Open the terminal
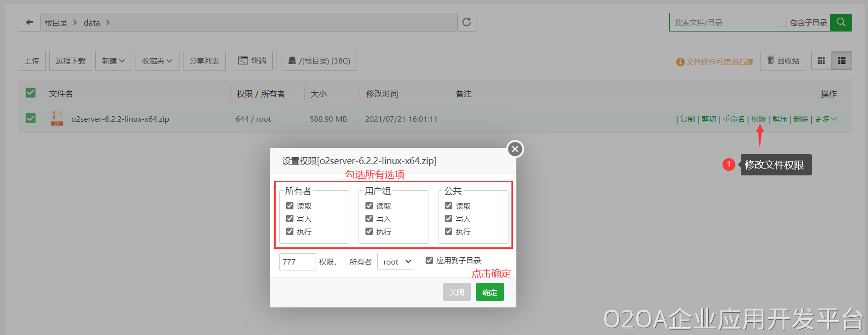This screenshot has height=335, width=868. (x=252, y=61)
